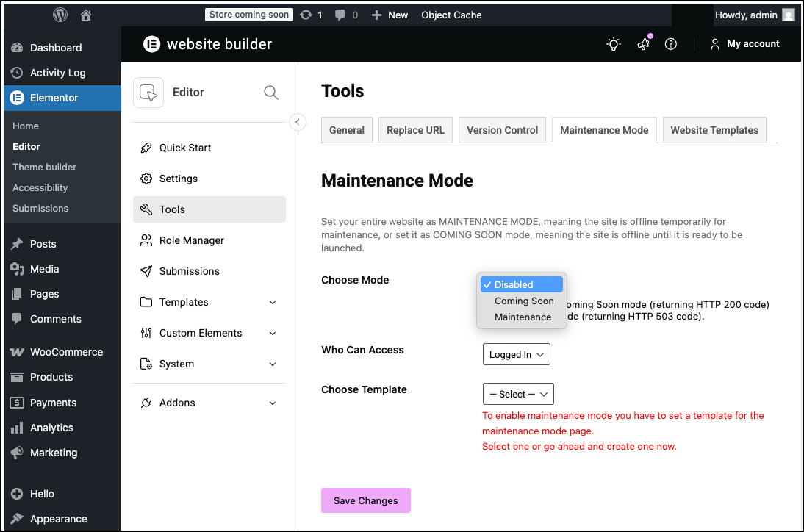Click the Templates folder icon

point(146,302)
